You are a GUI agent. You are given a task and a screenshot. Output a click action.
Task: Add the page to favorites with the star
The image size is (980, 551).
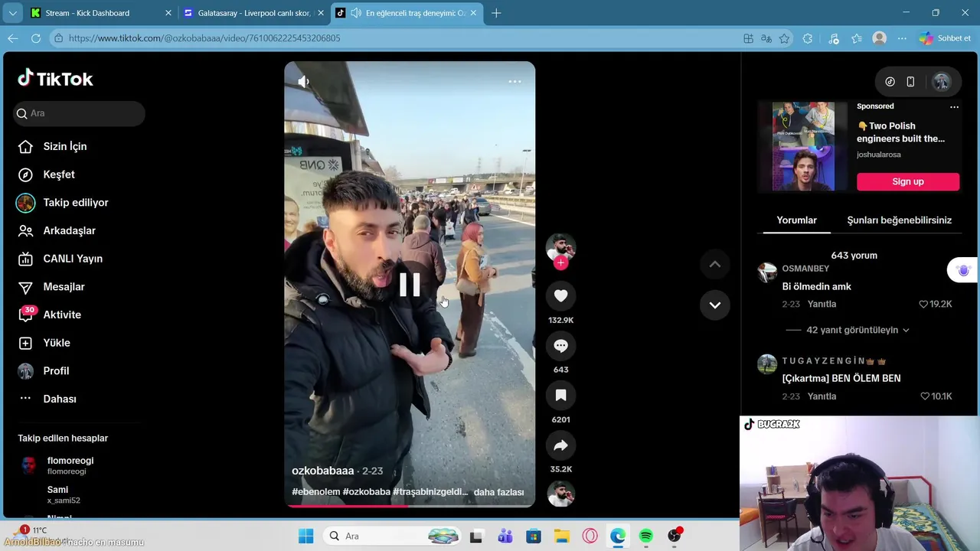point(784,38)
